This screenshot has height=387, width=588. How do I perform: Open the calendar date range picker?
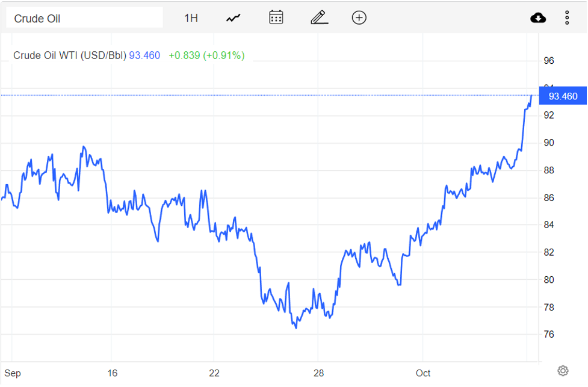tap(276, 17)
